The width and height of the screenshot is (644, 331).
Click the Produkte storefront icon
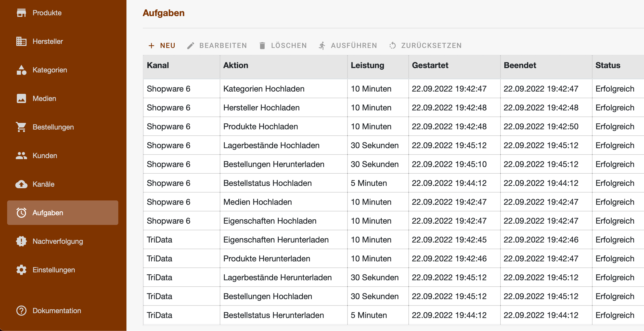(x=21, y=13)
